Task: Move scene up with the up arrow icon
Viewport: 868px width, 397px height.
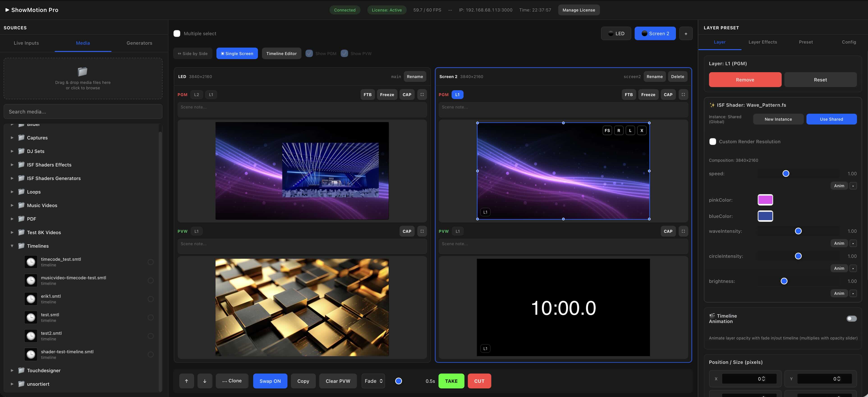Action: [186, 381]
